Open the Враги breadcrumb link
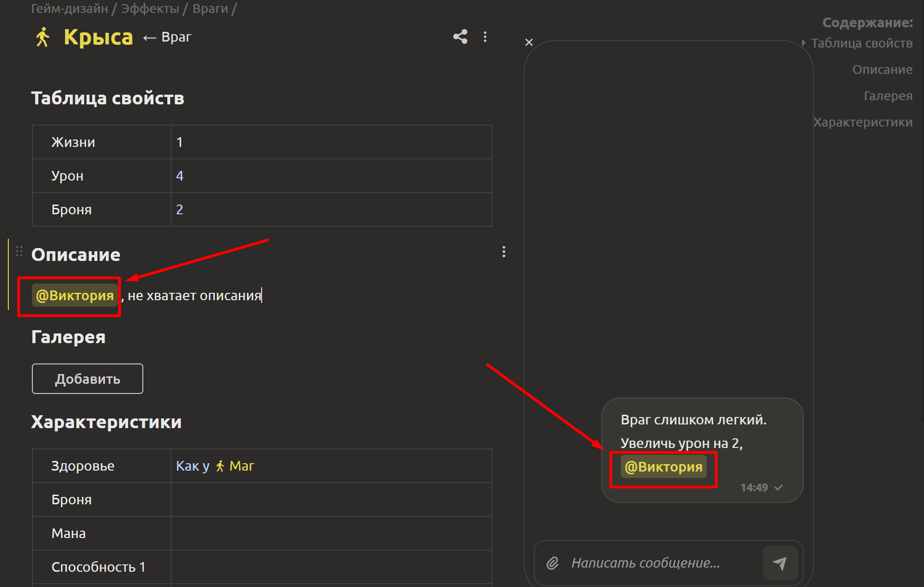Screen dimensions: 924x587 point(210,8)
